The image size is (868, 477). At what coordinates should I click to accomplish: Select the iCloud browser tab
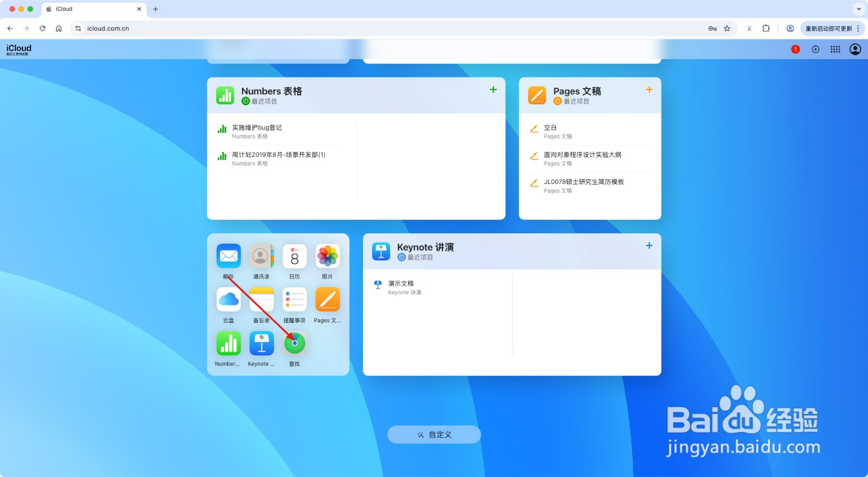click(93, 9)
